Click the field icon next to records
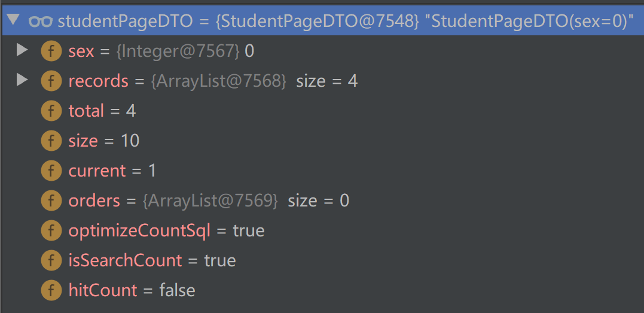This screenshot has height=313, width=644. click(51, 81)
